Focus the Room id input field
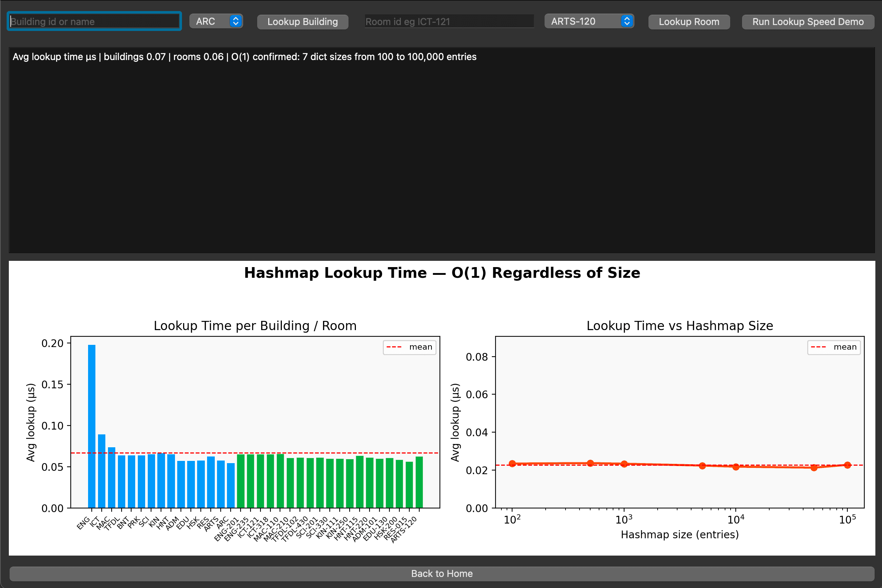Image resolution: width=882 pixels, height=588 pixels. click(449, 21)
